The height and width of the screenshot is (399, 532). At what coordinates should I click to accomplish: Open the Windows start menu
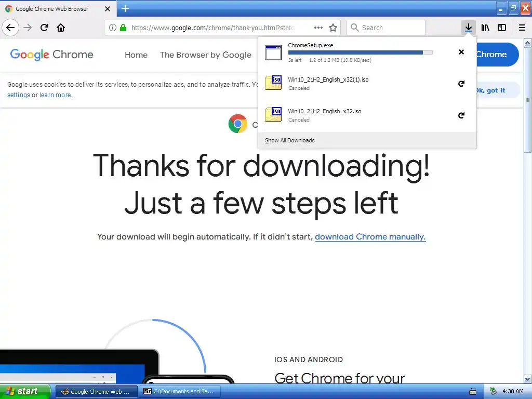(x=25, y=391)
